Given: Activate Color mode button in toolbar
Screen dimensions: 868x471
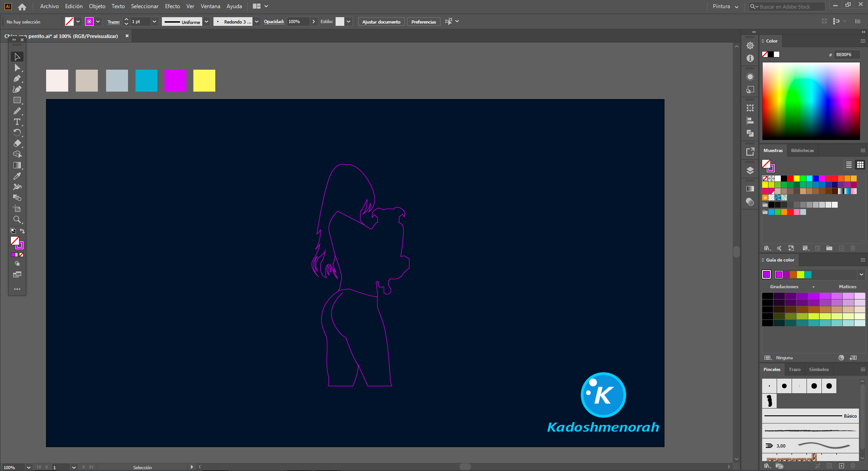Looking at the screenshot, I should tap(13, 255).
